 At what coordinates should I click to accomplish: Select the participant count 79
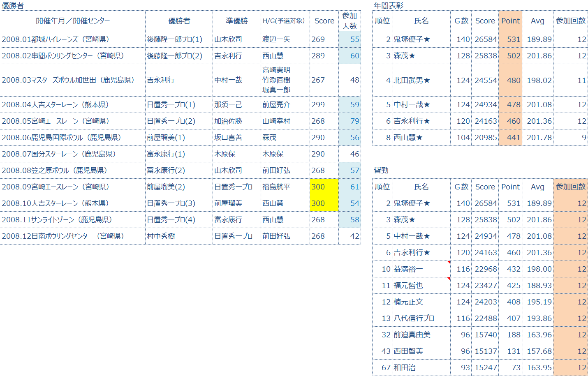[350, 121]
